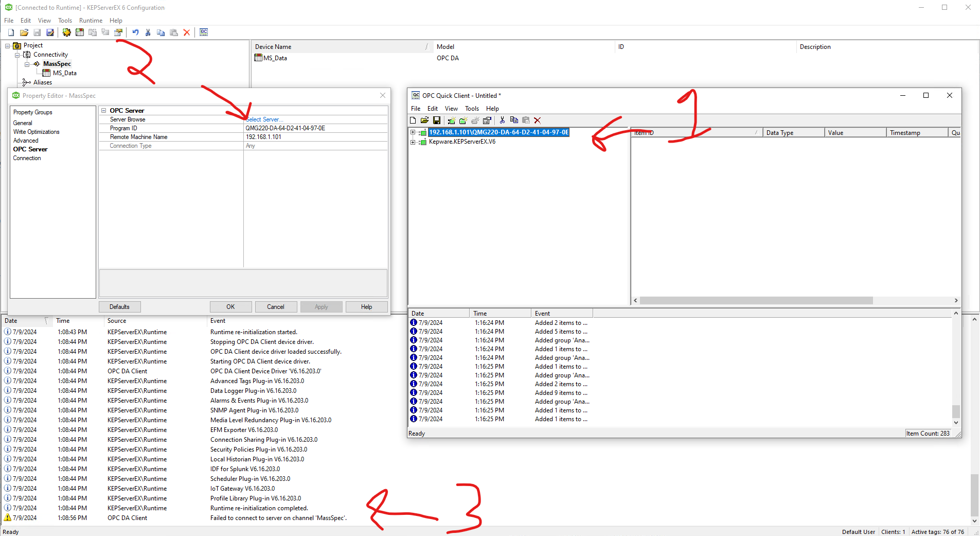Expand the Kepware.KEPServerEX.V6 node
The height and width of the screenshot is (536, 980).
point(414,142)
